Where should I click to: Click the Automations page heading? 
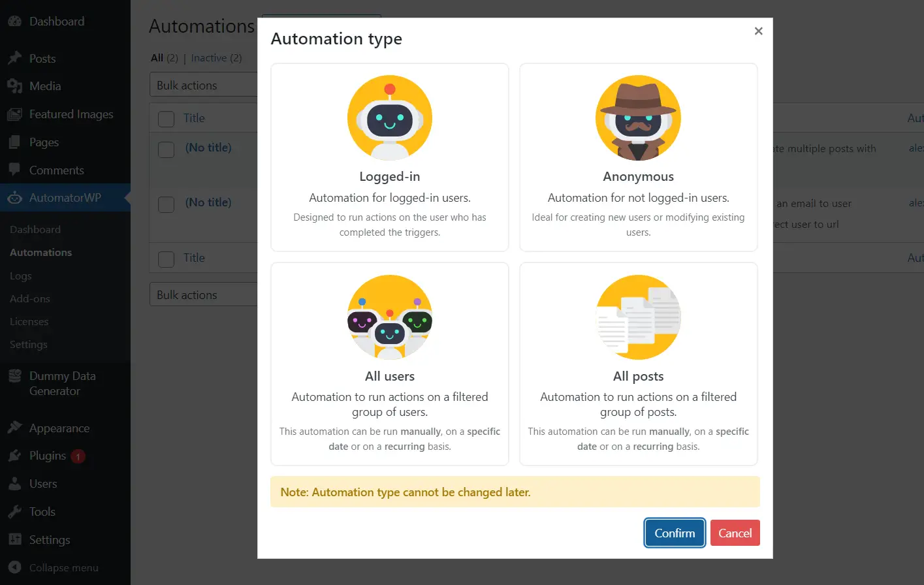coord(202,26)
